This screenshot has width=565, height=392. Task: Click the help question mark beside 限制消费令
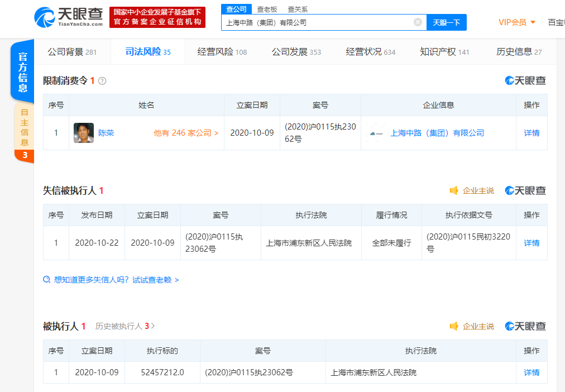[102, 81]
